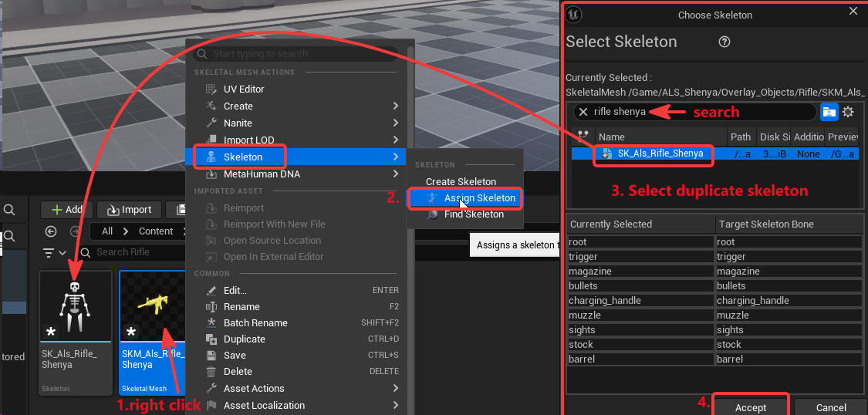Screen dimensions: 868x415
Task: Click the muzzle Target Skeleton Bone cell
Action: point(789,315)
